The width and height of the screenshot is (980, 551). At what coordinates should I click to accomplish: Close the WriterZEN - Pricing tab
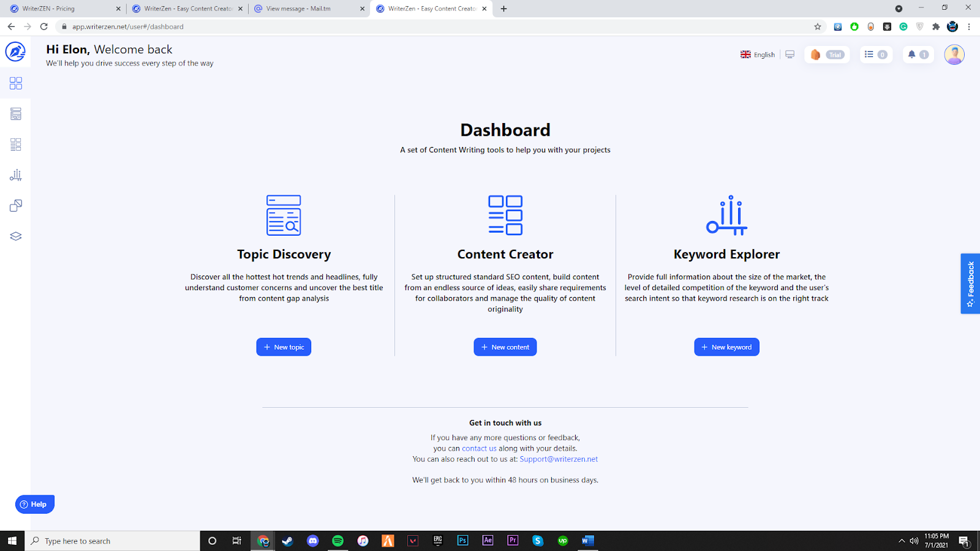click(x=118, y=9)
